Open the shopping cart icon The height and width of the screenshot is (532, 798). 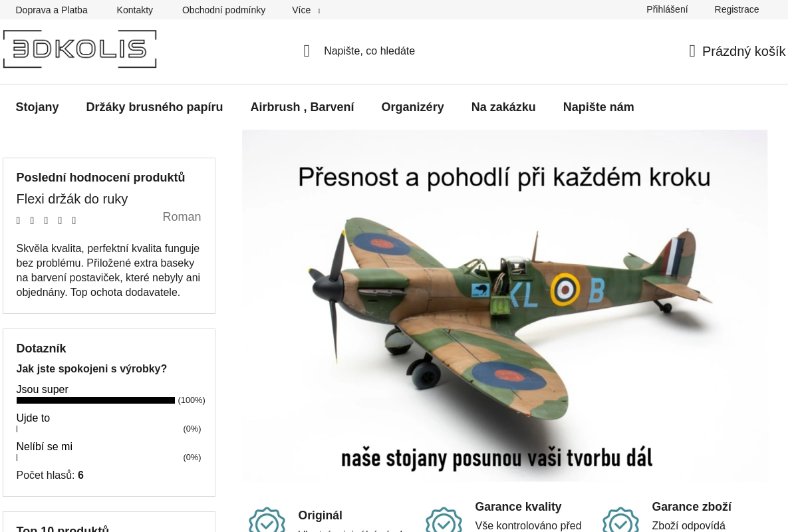click(692, 51)
